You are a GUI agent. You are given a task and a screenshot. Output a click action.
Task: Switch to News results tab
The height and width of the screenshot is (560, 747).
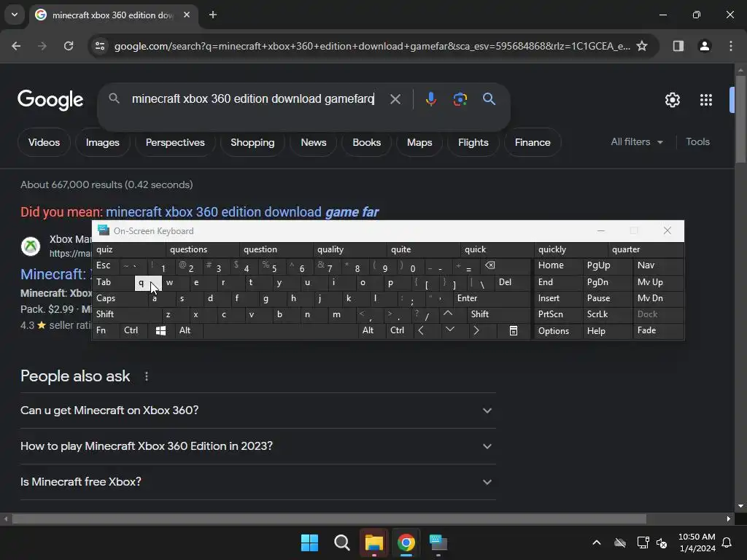click(314, 142)
